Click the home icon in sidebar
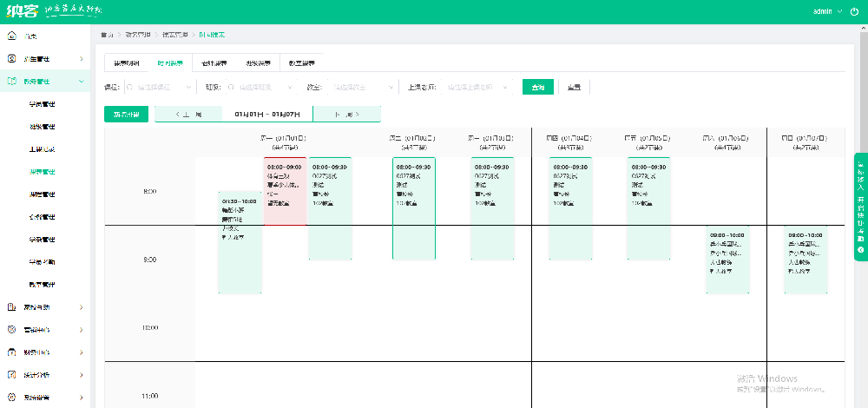This screenshot has height=408, width=868. 12,36
